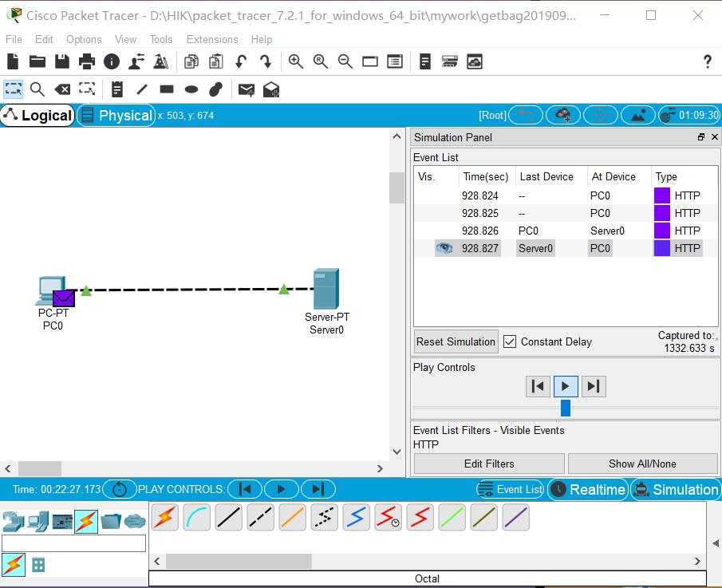Click the Copy icon
The width and height of the screenshot is (722, 588).
pyautogui.click(x=191, y=61)
